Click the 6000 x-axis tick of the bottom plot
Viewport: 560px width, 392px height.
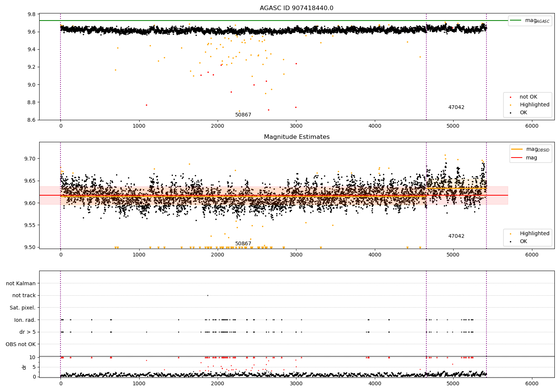point(532,383)
